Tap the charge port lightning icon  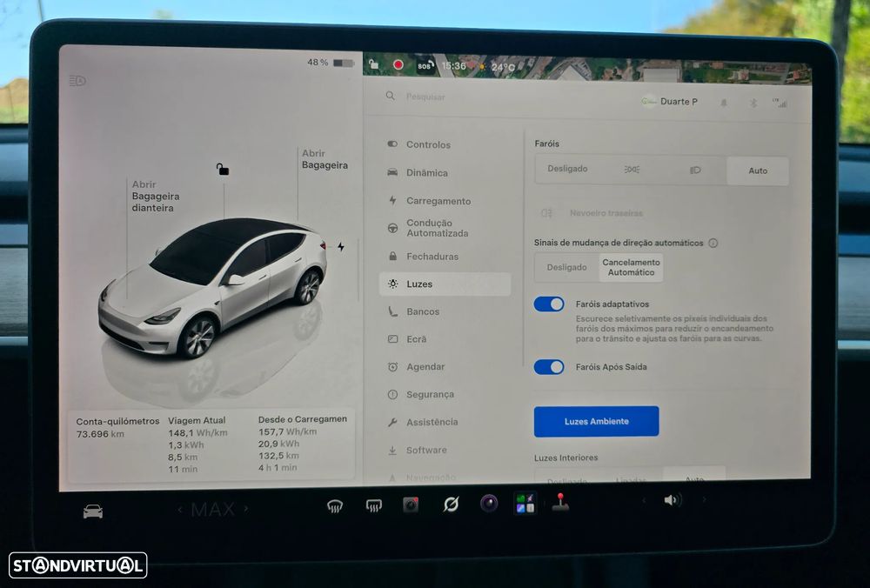pyautogui.click(x=341, y=247)
